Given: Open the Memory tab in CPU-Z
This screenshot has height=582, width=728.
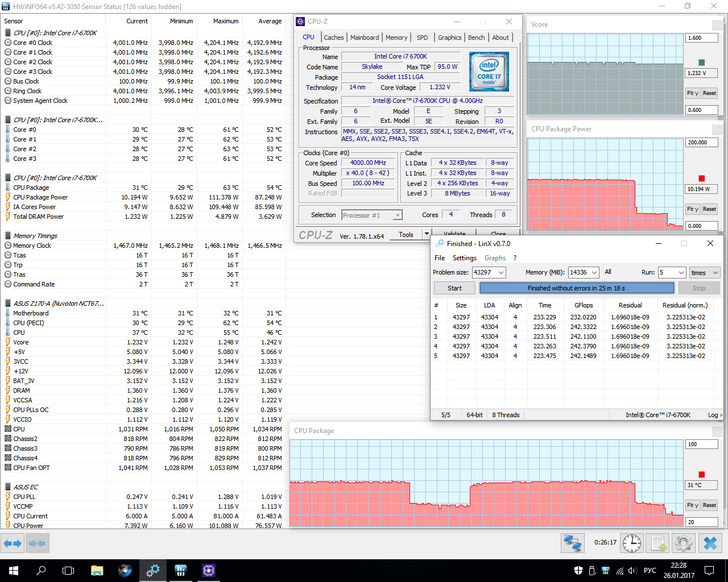Looking at the screenshot, I should [396, 38].
